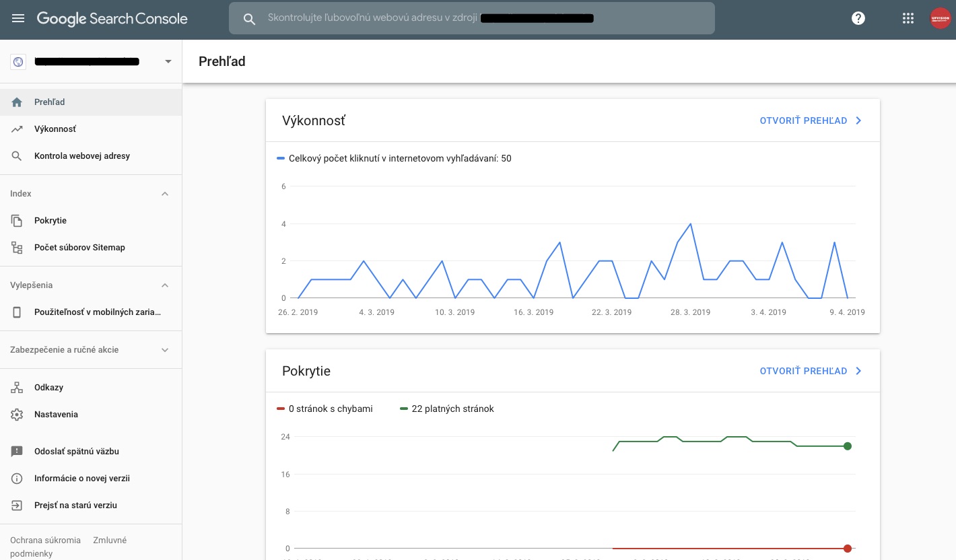Click Otvoriť prehľad in Výkonnosť card
This screenshot has height=560, width=956.
[803, 121]
